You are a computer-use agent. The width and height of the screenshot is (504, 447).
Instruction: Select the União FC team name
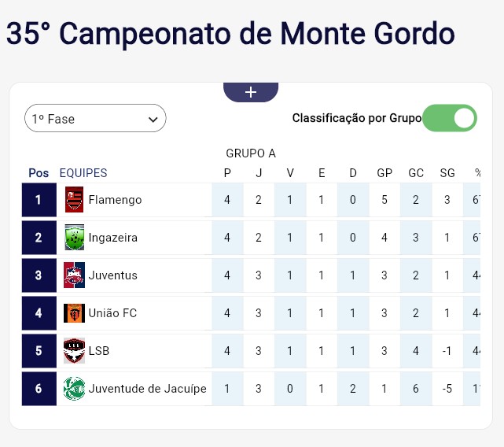[x=112, y=313]
